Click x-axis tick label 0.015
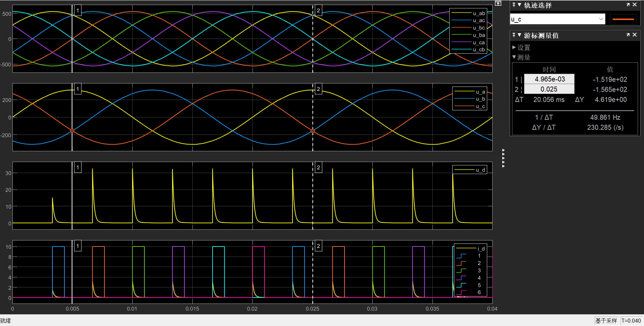Image resolution: width=644 pixels, height=326 pixels. pos(192,309)
